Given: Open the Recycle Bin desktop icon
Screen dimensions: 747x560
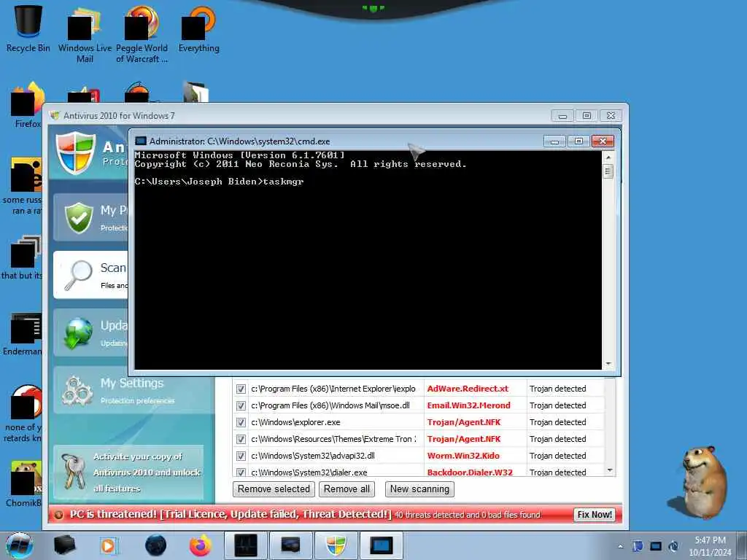Looking at the screenshot, I should pos(28,28).
